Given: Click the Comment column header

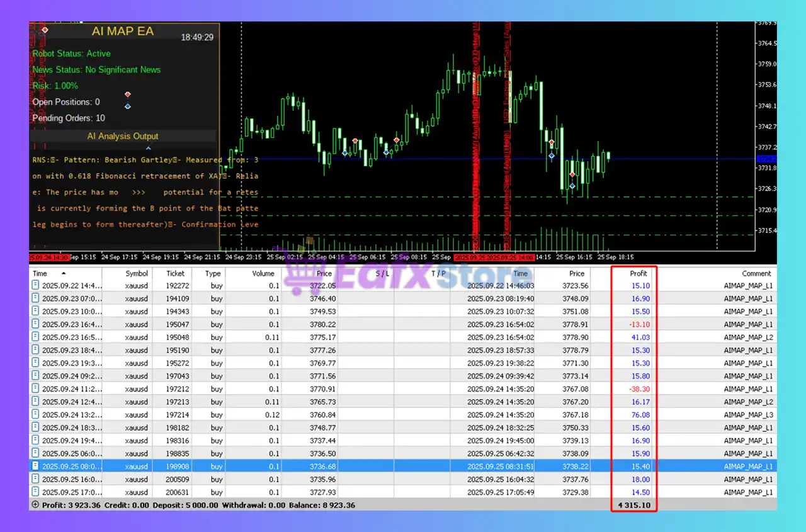Looking at the screenshot, I should pyautogui.click(x=756, y=273).
